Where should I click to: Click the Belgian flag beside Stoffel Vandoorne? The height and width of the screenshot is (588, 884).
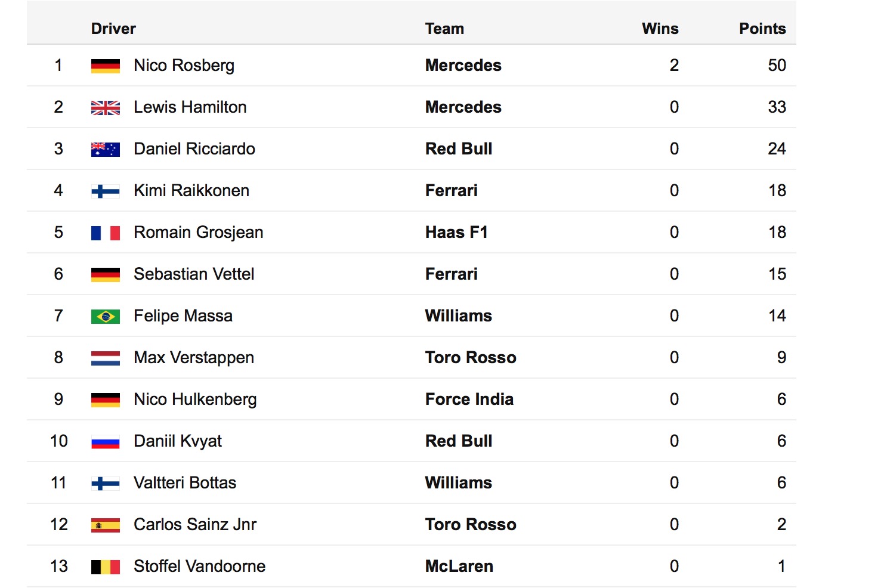106,567
